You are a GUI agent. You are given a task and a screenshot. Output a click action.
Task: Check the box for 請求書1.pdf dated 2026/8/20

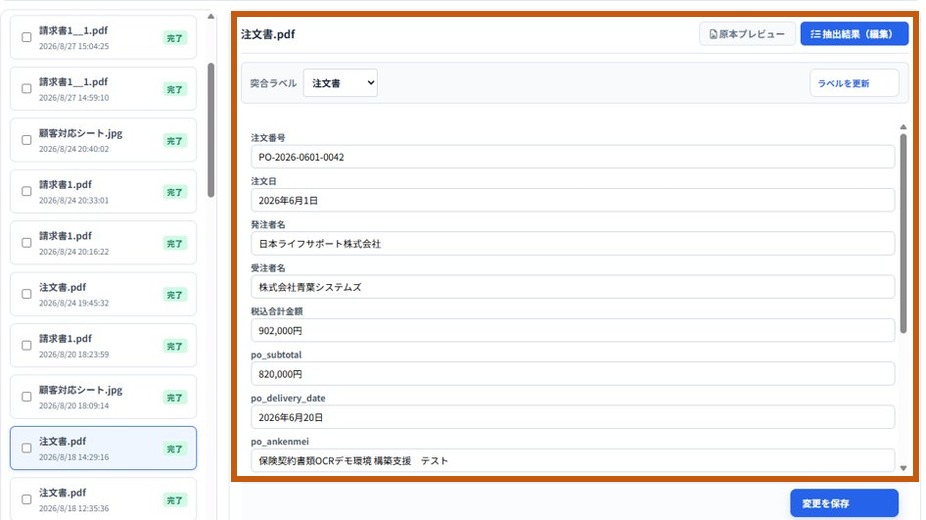pos(27,345)
